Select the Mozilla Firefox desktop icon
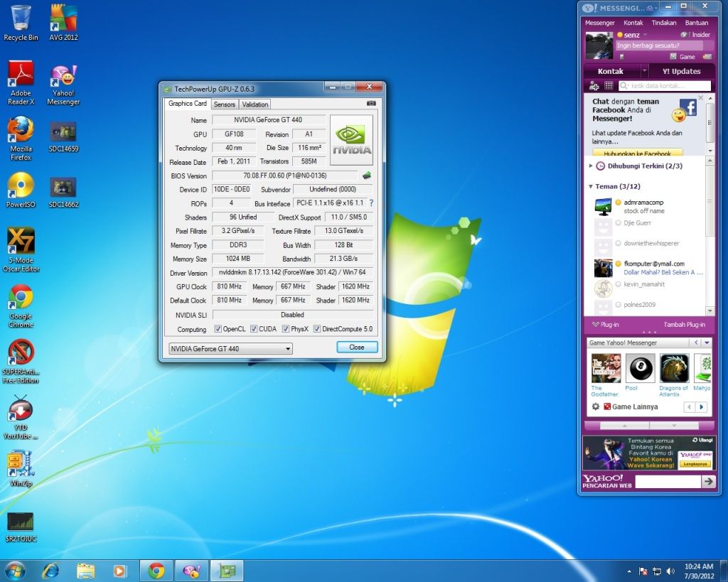 click(21, 139)
